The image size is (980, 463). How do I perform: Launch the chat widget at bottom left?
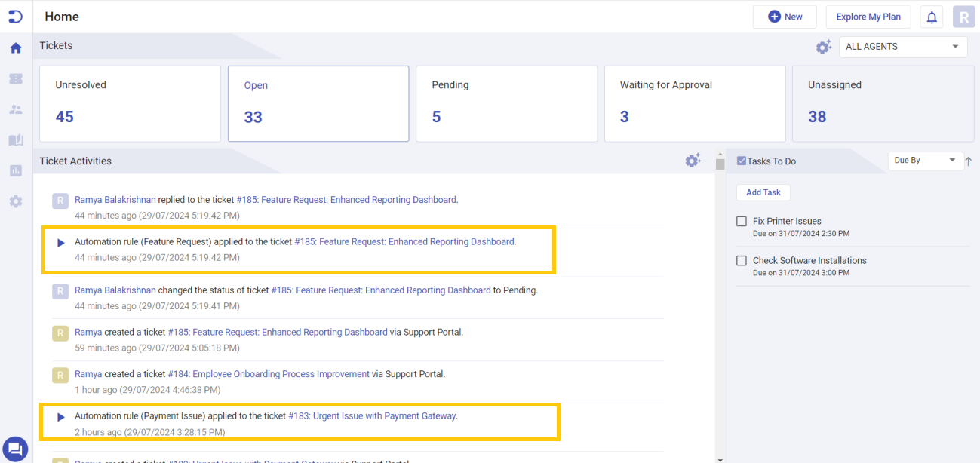click(16, 449)
